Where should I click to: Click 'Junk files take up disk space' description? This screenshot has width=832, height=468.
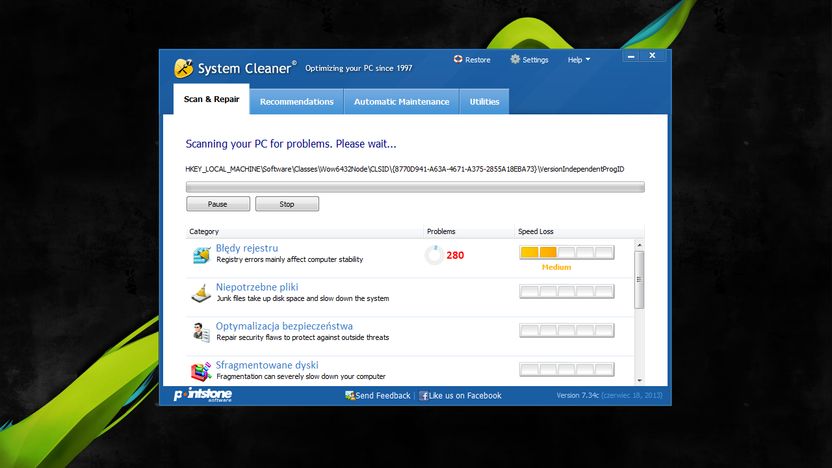click(302, 299)
